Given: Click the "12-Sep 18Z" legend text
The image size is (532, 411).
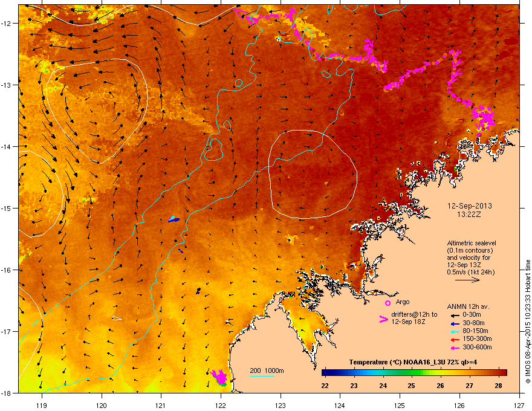Looking at the screenshot, I should click(x=408, y=322).
